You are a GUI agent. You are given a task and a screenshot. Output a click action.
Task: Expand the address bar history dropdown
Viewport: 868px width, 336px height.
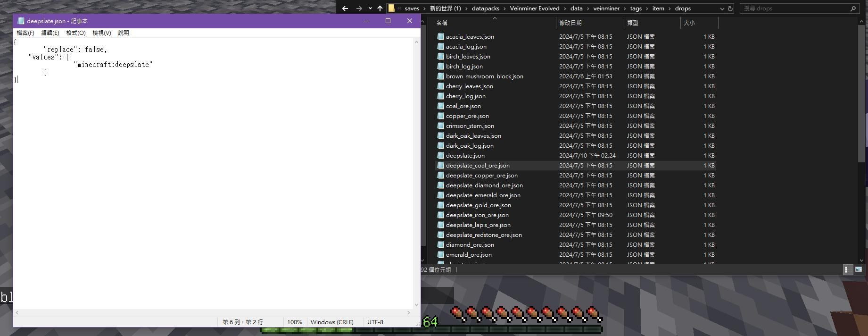tap(722, 8)
